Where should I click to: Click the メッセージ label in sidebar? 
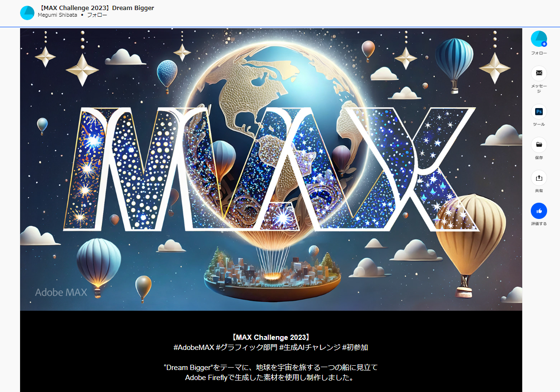coord(539,88)
